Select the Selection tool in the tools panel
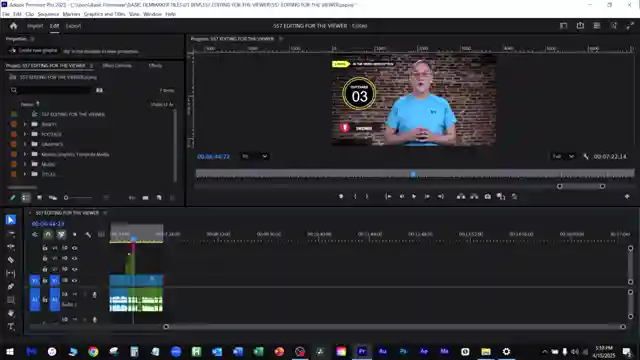This screenshot has width=640, height=360. point(11,220)
